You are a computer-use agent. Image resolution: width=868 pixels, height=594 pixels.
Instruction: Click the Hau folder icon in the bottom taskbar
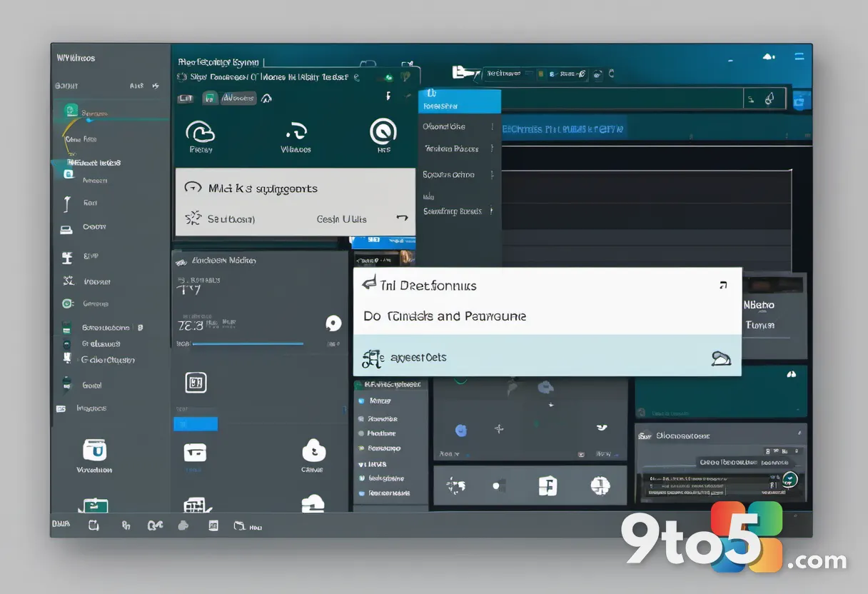coord(240,526)
